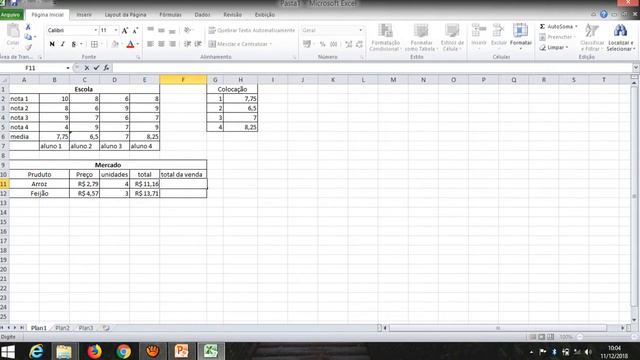Image resolution: width=640 pixels, height=360 pixels.
Task: Center text horizontally icon
Action: point(161,44)
